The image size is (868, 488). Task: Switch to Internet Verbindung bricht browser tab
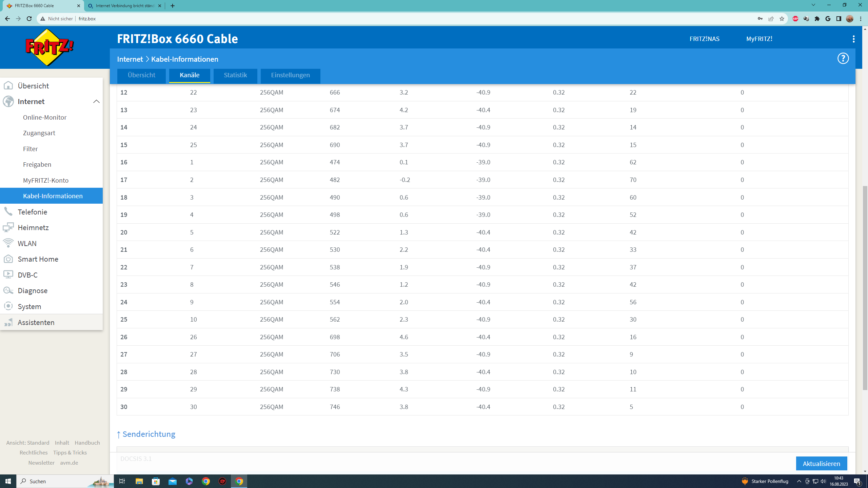(x=124, y=6)
